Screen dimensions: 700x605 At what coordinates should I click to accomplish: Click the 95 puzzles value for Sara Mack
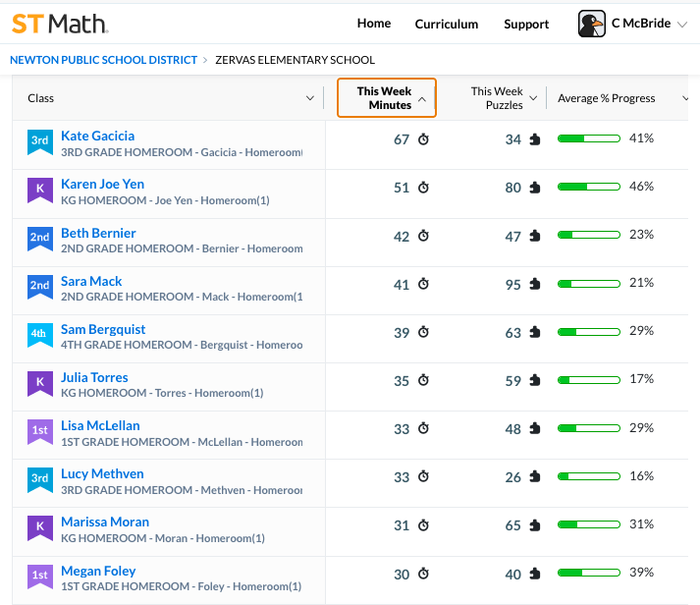512,285
